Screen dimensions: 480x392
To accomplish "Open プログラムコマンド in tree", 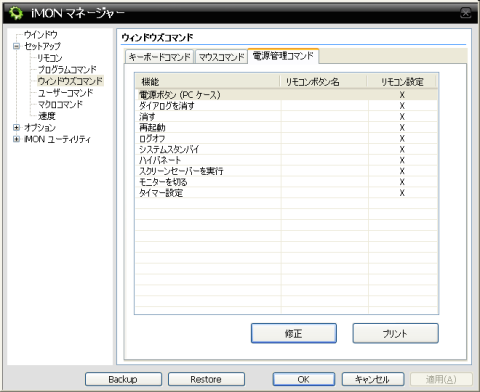I will [67, 69].
